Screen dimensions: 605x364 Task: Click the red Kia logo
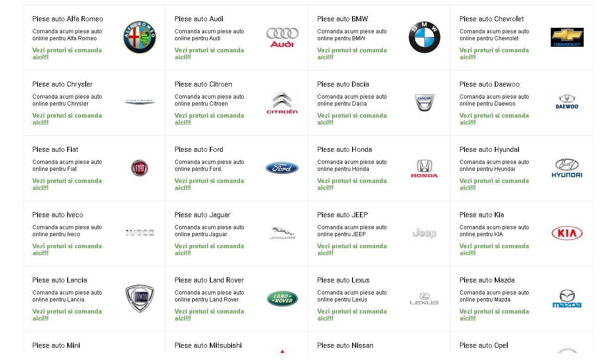coord(567,233)
